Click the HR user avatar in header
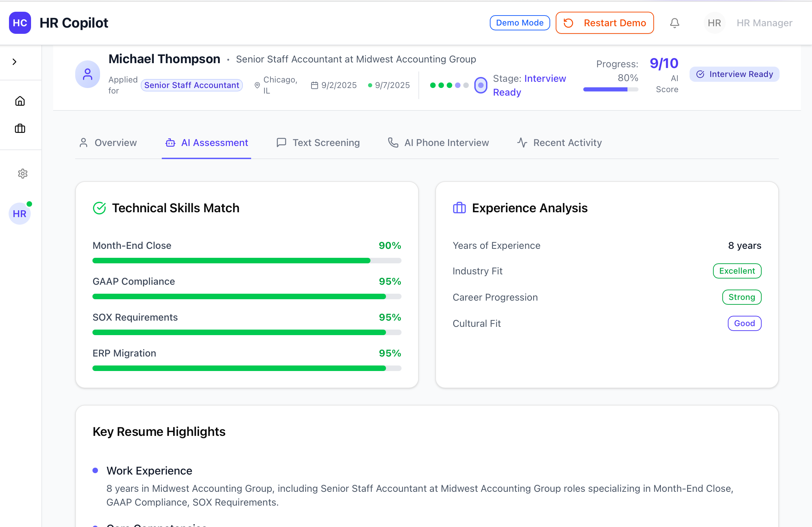Image resolution: width=812 pixels, height=527 pixels. point(714,23)
